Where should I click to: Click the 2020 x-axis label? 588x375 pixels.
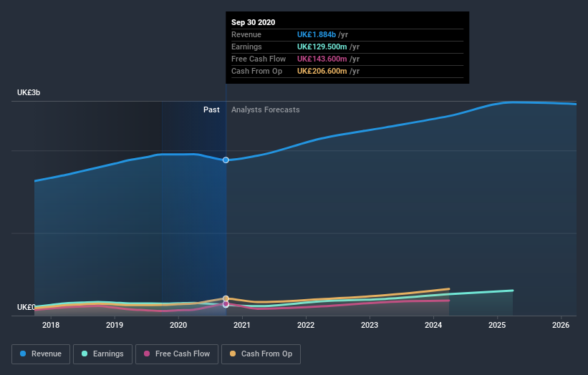pos(178,325)
